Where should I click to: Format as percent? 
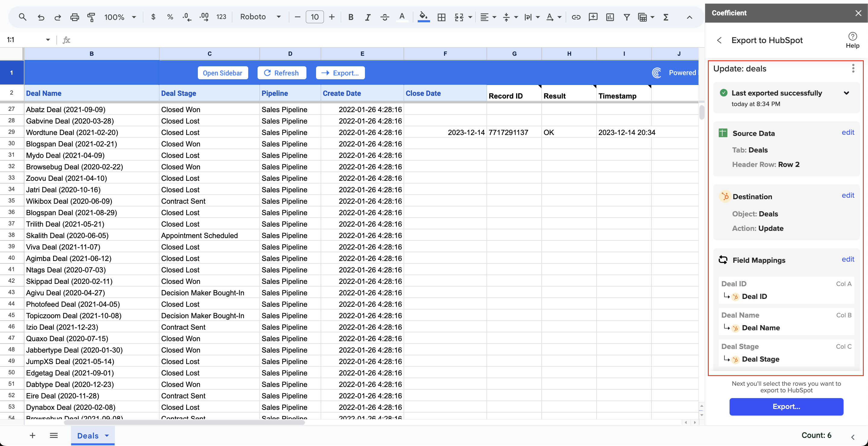170,17
